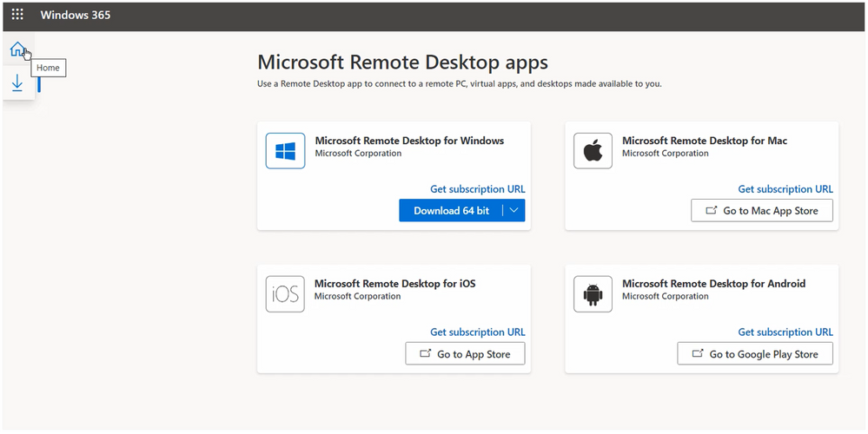Click the download arrow sidebar icon
The height and width of the screenshot is (434, 868).
coord(17,83)
